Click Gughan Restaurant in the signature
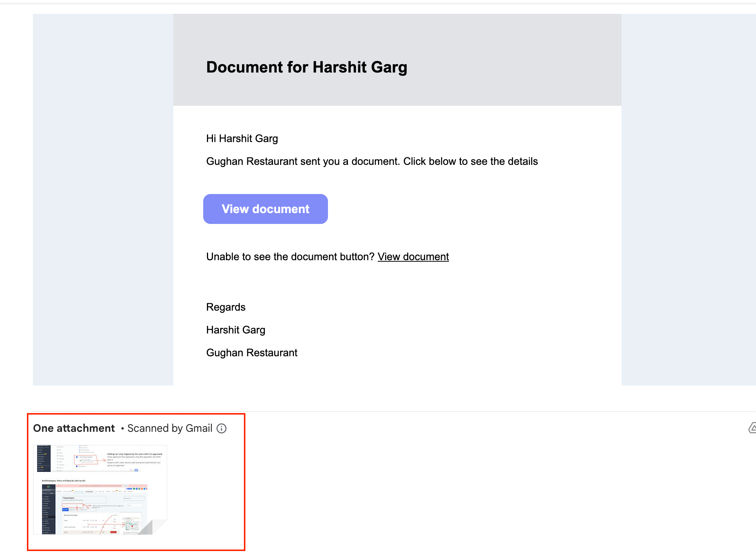Viewport: 756px width, 560px height. tap(252, 353)
